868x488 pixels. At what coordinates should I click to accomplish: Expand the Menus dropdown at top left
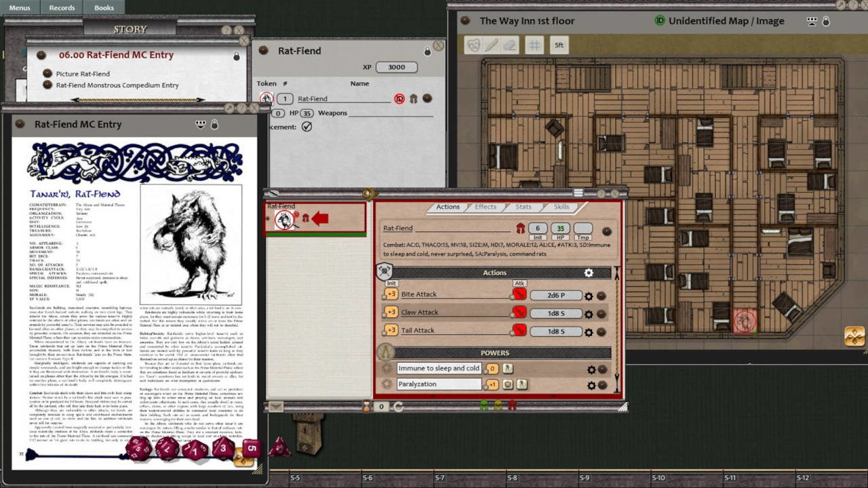pos(20,7)
